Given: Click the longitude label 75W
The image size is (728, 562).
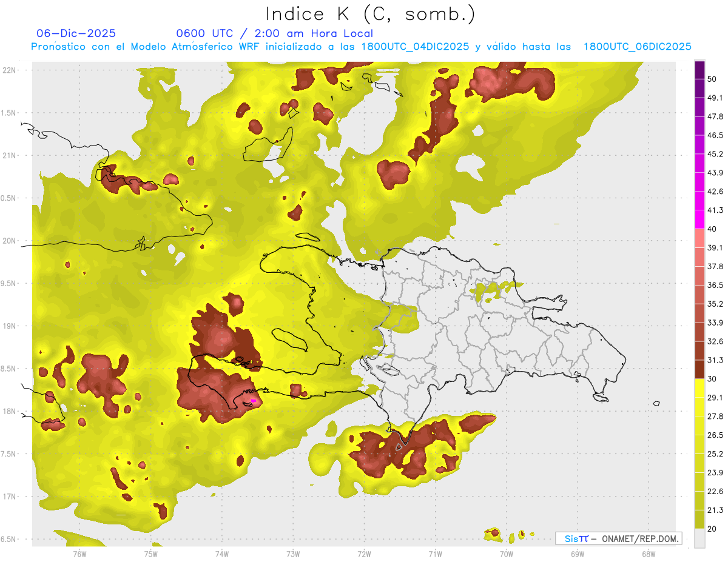Looking at the screenshot, I should [150, 554].
